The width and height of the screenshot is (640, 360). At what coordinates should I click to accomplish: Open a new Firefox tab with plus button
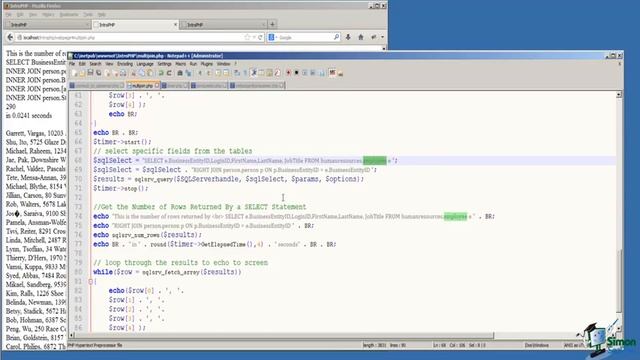(272, 24)
